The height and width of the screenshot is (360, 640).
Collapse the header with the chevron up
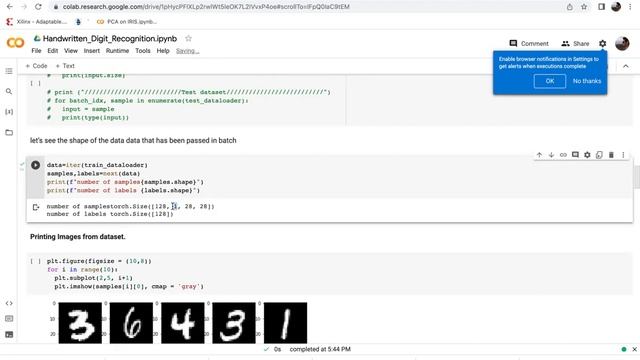pos(626,66)
